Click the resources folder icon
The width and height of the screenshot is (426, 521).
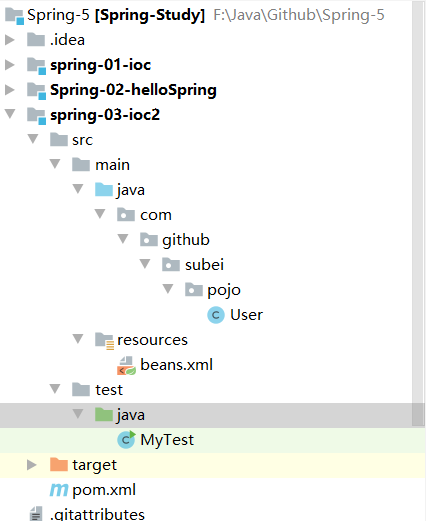point(104,340)
